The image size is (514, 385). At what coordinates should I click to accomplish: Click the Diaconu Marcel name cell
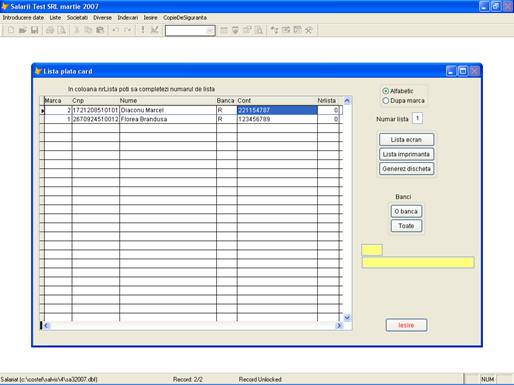pos(168,110)
